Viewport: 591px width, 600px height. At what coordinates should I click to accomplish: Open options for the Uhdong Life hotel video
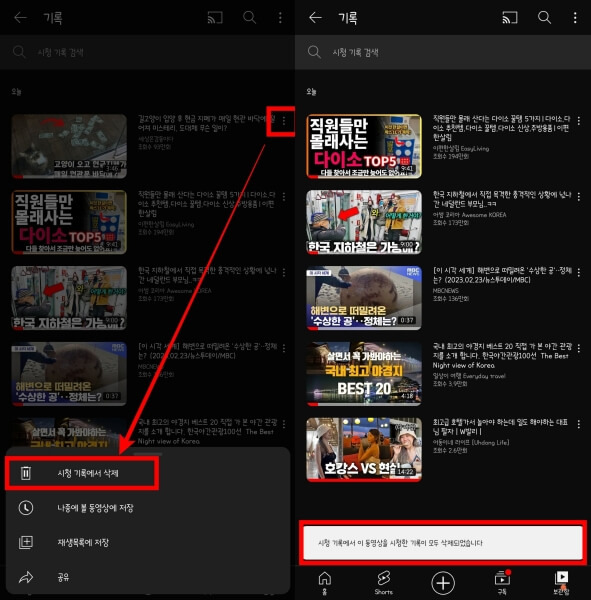[578, 424]
